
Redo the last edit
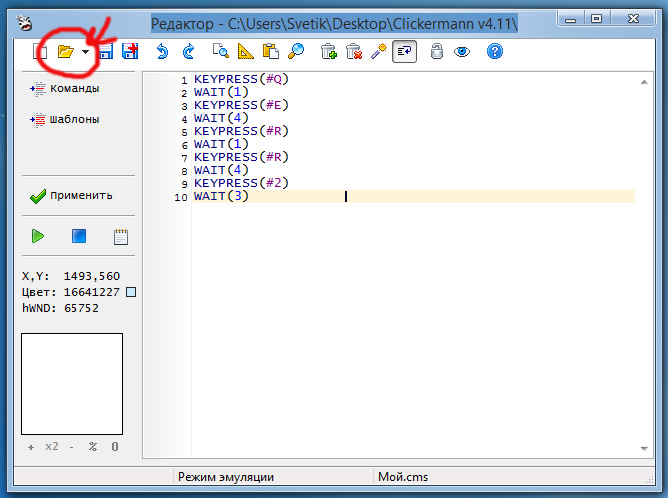(x=188, y=52)
